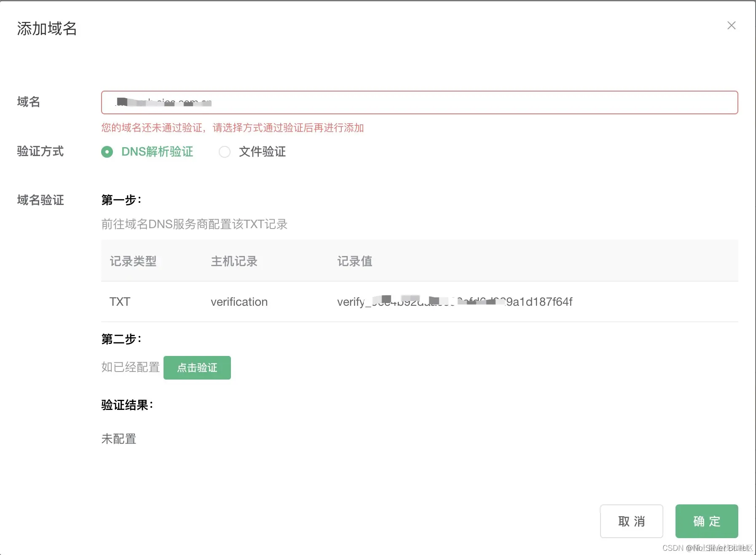Close the 添加域名 dialog
Screen dimensions: 756x555
(731, 26)
